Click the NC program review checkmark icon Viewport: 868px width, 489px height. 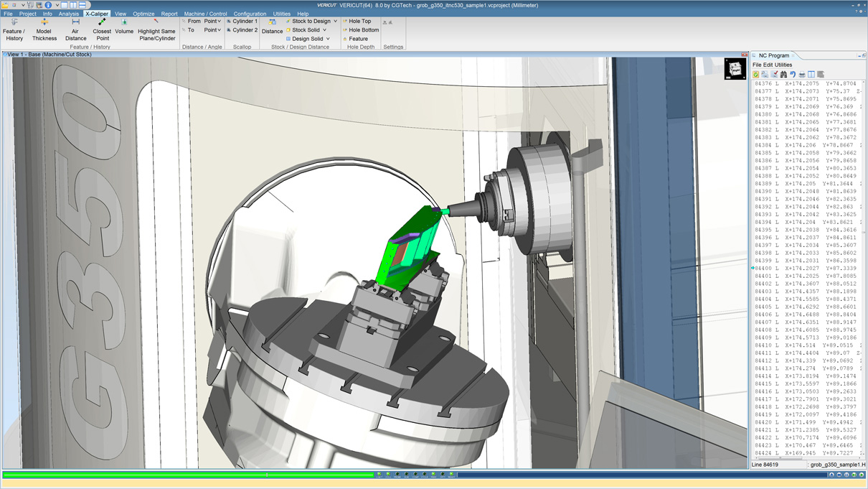click(775, 75)
